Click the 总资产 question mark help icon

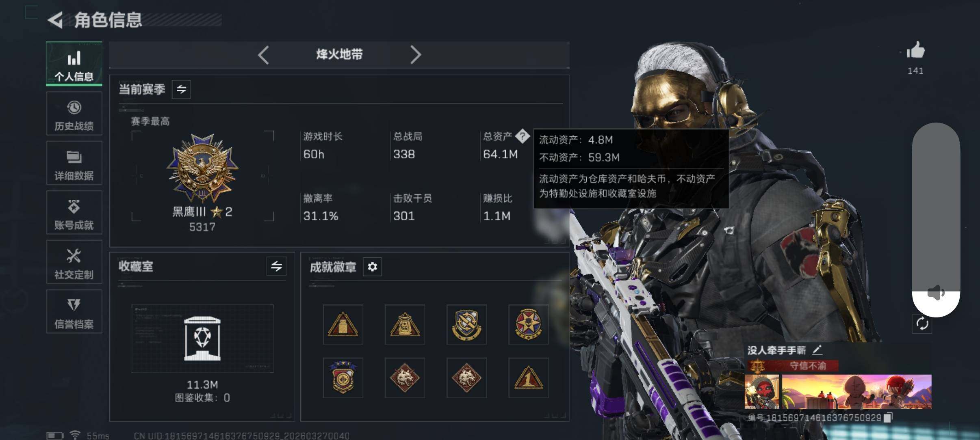523,136
